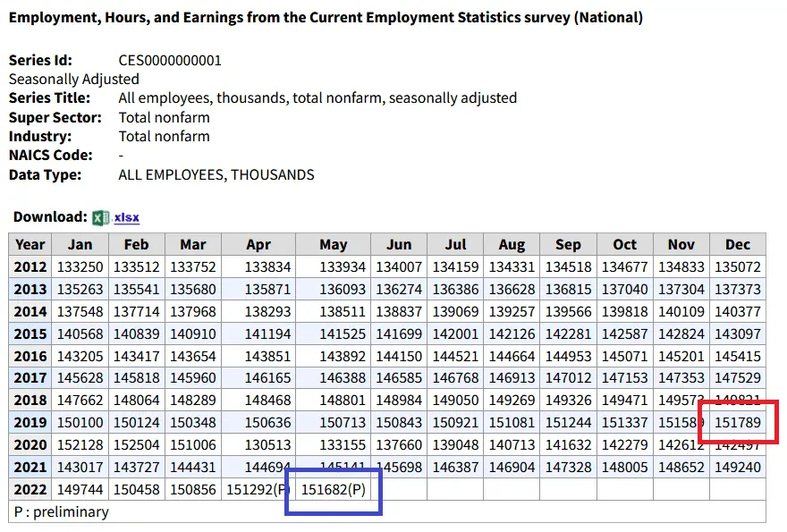Screen dimensions: 787x532
Task: Click the page heading about Employment, Hours, and Earnings
Action: tap(326, 18)
